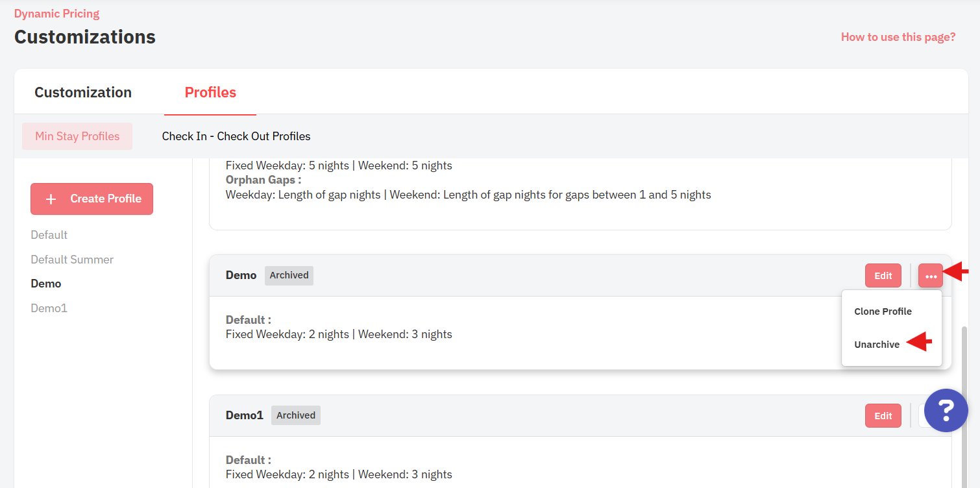Select Demo in the profile list
The image size is (980, 488).
[x=46, y=284]
